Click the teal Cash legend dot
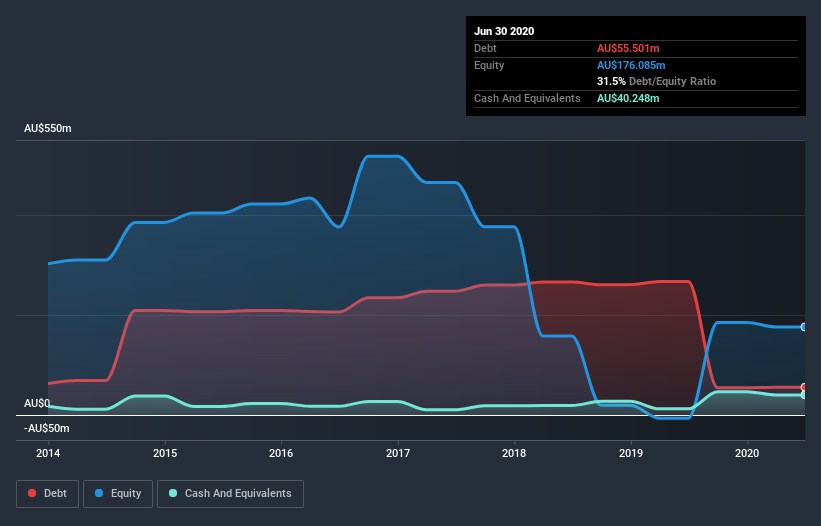 173,493
